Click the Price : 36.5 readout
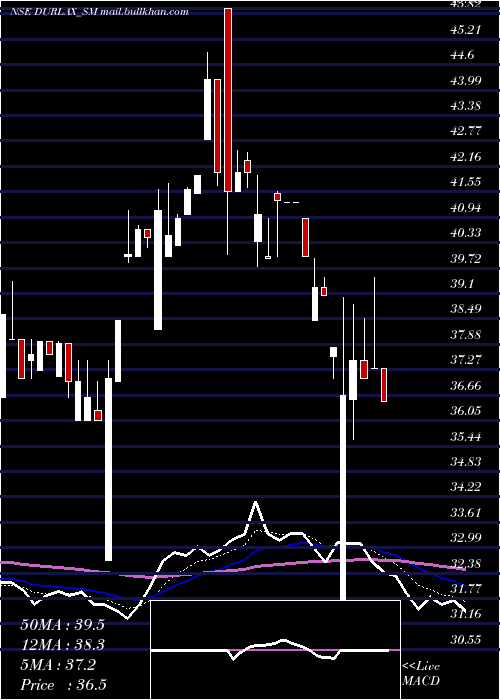The width and height of the screenshot is (500, 700). (63, 685)
